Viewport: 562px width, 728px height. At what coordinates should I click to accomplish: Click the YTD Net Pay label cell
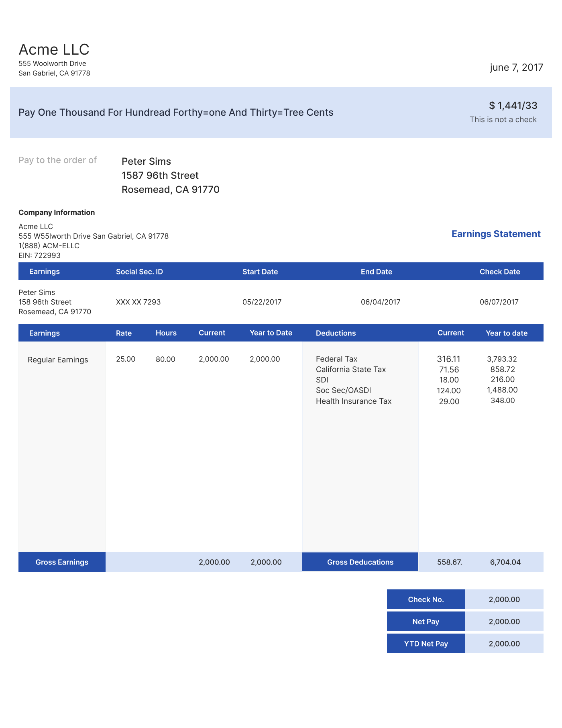426,644
